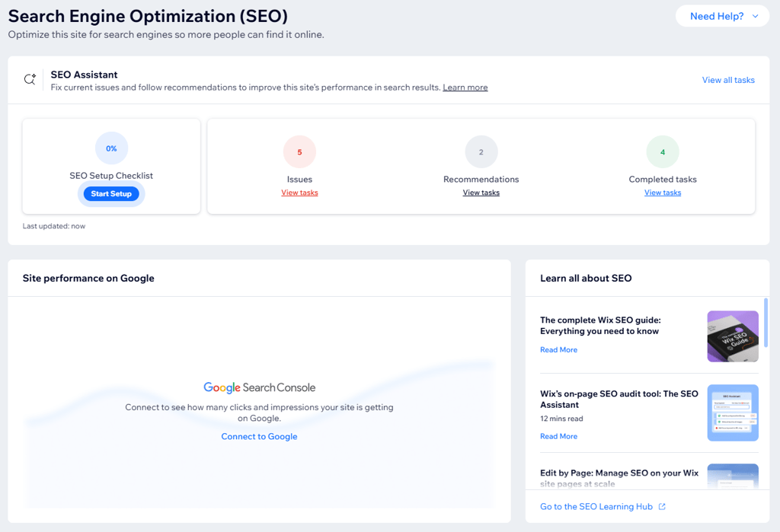Click the Google Search Console logo
Screen dimensions: 780x532
pos(259,388)
